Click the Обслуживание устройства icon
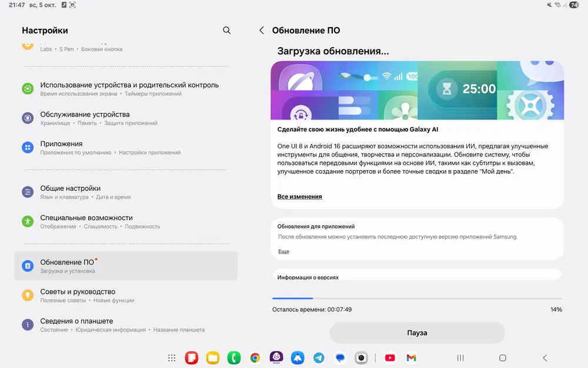The width and height of the screenshot is (588, 368). (x=28, y=118)
